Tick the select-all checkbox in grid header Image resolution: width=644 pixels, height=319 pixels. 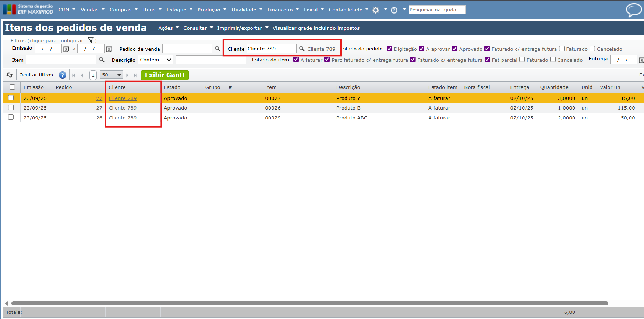tap(12, 87)
